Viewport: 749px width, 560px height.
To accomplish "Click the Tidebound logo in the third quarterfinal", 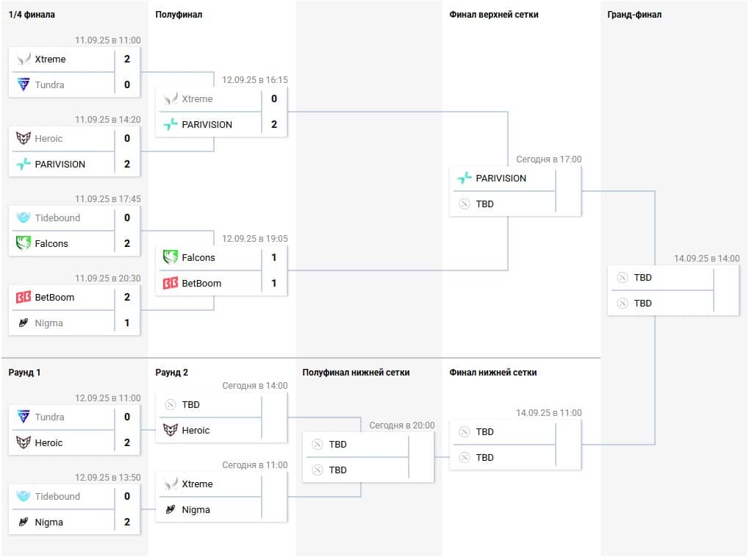I will point(24,218).
